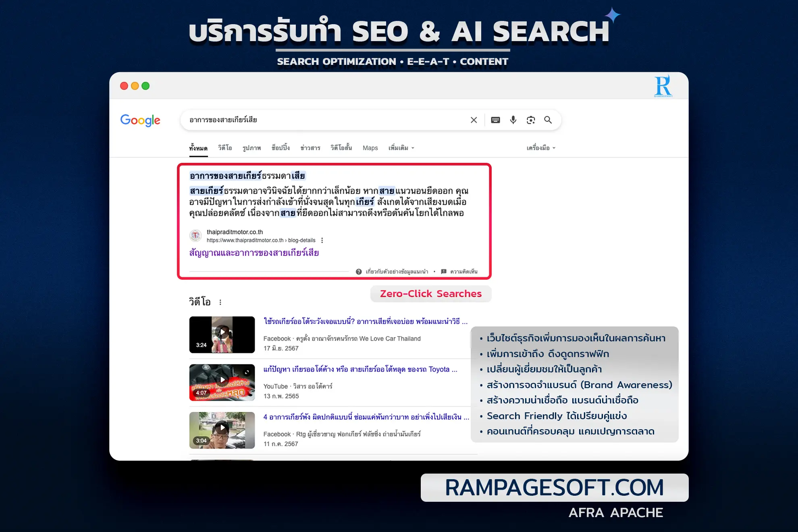Switch to the วิดีโอ tab
Image resolution: width=798 pixels, height=532 pixels.
coord(225,148)
